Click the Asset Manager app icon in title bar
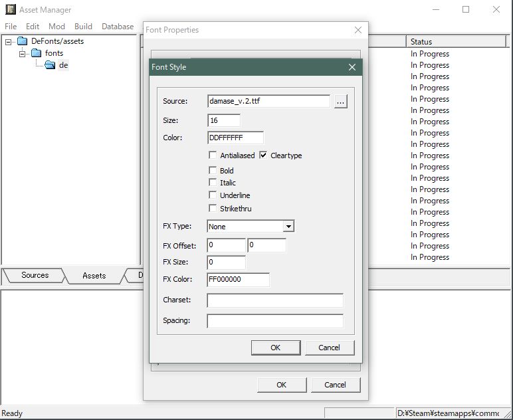The image size is (513, 420). pos(9,10)
